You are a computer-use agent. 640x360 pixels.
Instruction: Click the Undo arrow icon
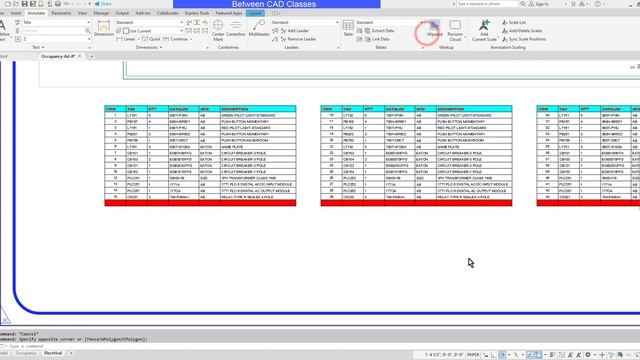click(x=67, y=4)
